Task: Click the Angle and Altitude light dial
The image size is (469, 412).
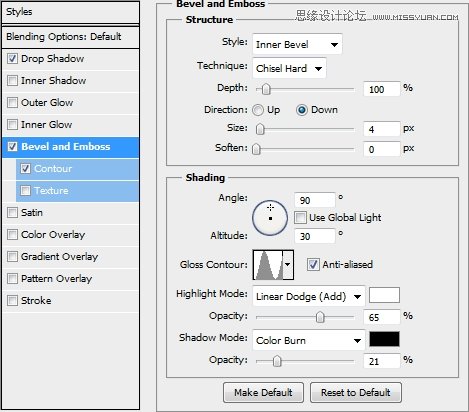Action: 270,218
